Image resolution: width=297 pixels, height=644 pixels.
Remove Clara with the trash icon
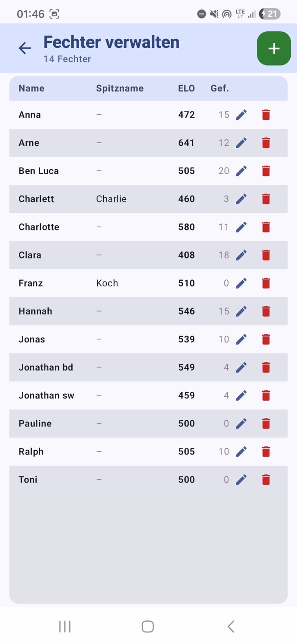(x=266, y=255)
